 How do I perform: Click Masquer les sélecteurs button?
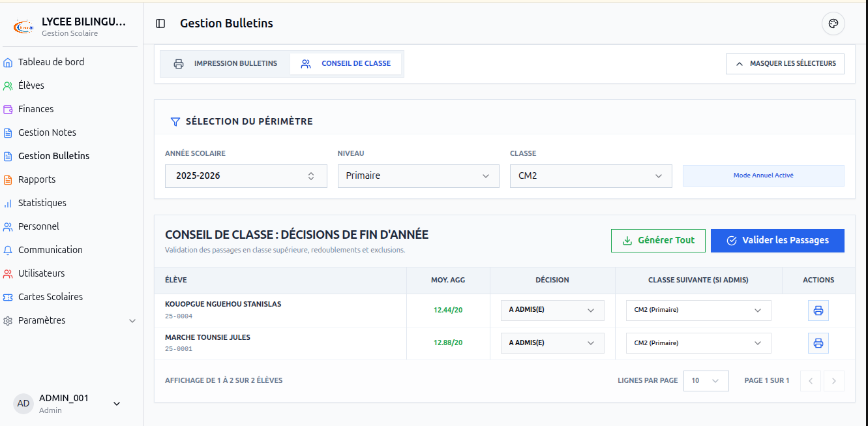(x=785, y=64)
